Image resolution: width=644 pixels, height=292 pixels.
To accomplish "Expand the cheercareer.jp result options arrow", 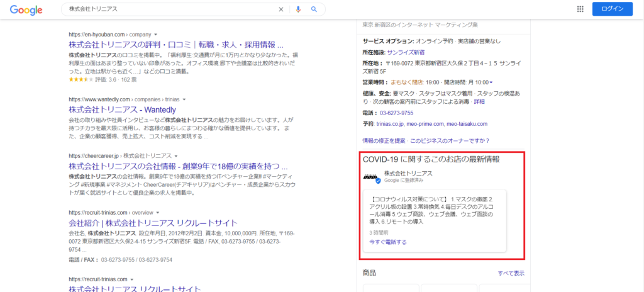I will tap(176, 156).
